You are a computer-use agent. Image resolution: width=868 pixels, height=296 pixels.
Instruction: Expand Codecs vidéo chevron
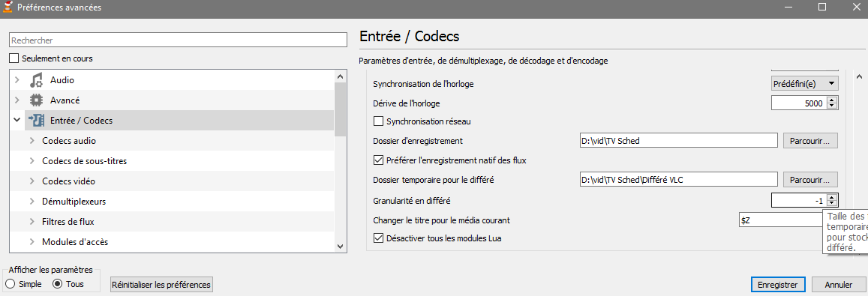pos(32,181)
